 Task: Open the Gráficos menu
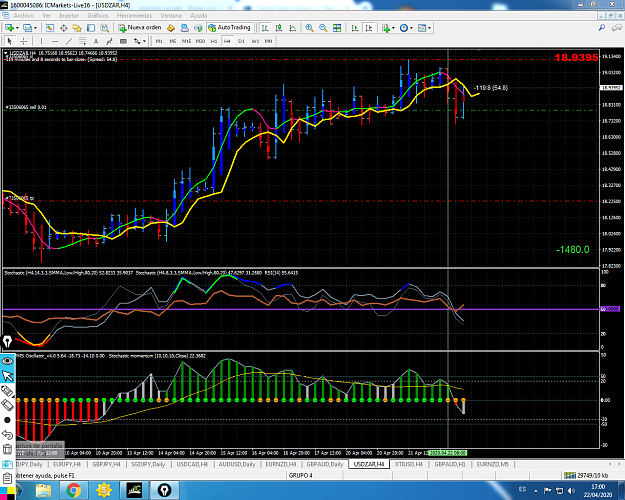pos(98,16)
